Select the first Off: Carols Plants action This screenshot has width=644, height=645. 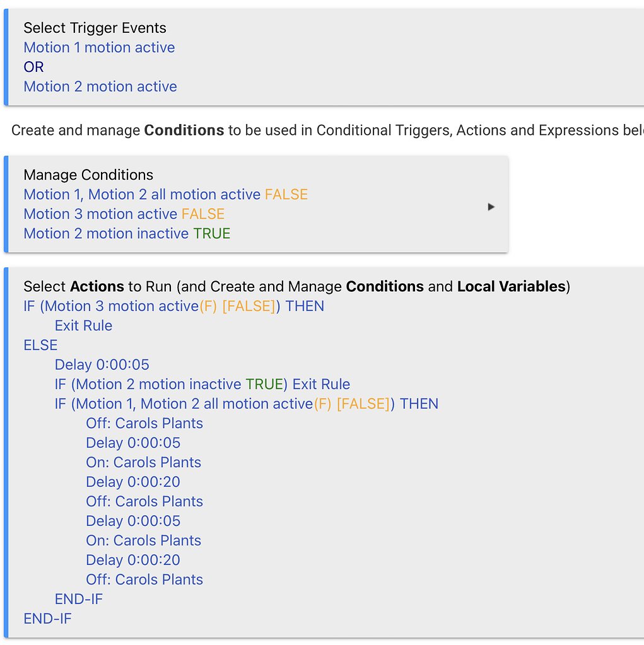(144, 423)
